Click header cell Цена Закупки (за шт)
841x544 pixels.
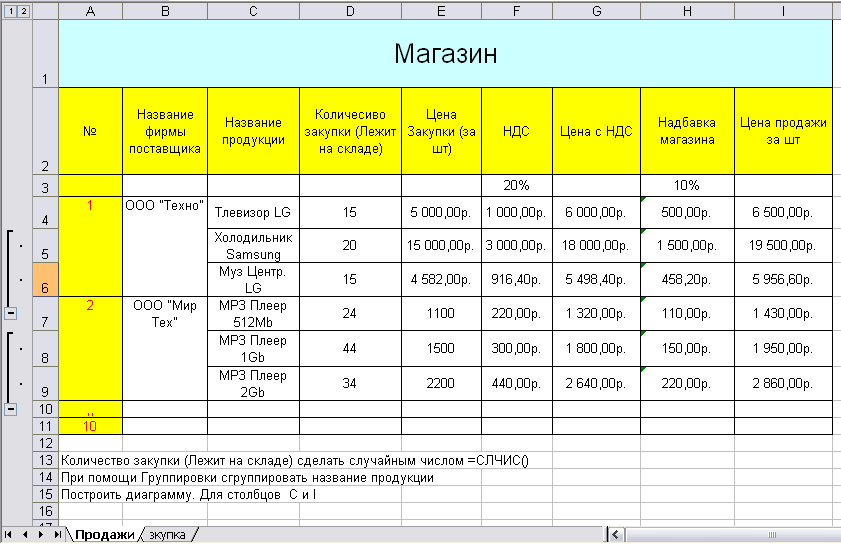pyautogui.click(x=441, y=131)
